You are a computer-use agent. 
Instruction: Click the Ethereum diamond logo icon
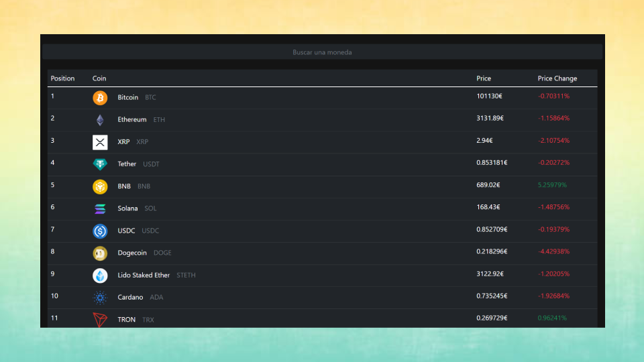[100, 120]
